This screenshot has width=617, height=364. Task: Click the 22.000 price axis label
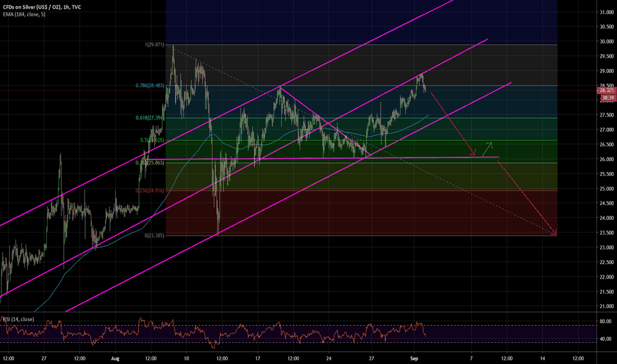pos(607,277)
